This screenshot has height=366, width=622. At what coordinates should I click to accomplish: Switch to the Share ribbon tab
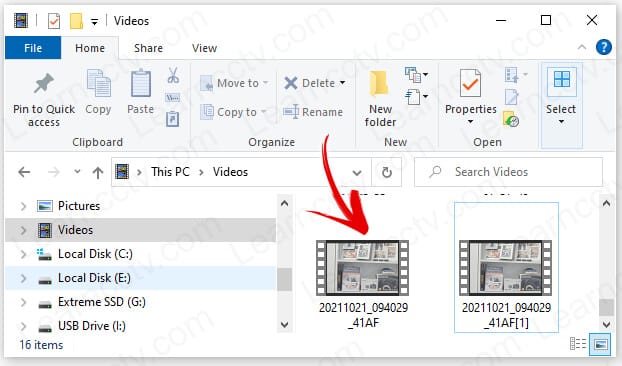pos(148,48)
